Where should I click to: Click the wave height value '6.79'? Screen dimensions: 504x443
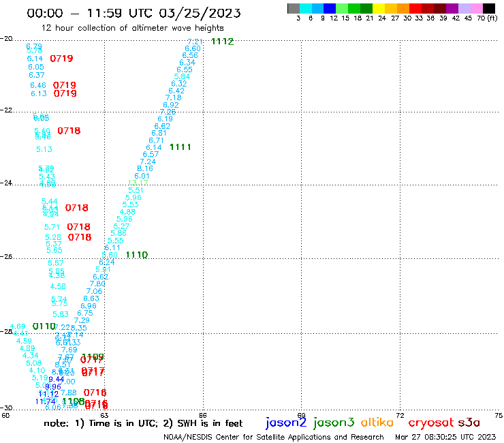pyautogui.click(x=34, y=46)
